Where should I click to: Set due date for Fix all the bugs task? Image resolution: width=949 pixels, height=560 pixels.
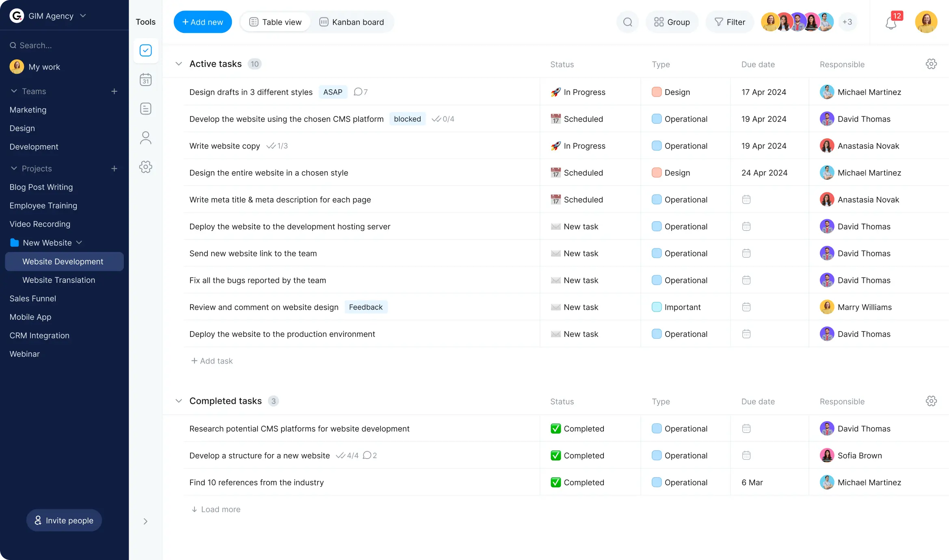(x=746, y=280)
